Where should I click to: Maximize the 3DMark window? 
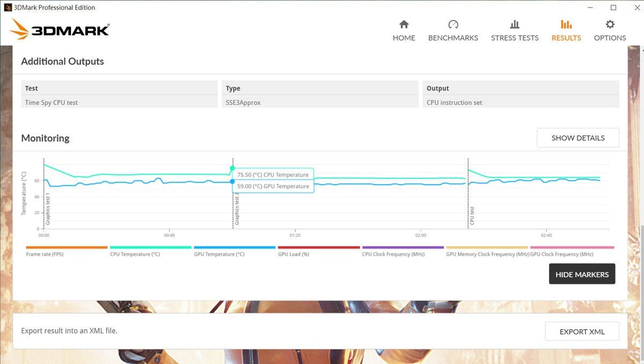pos(613,8)
